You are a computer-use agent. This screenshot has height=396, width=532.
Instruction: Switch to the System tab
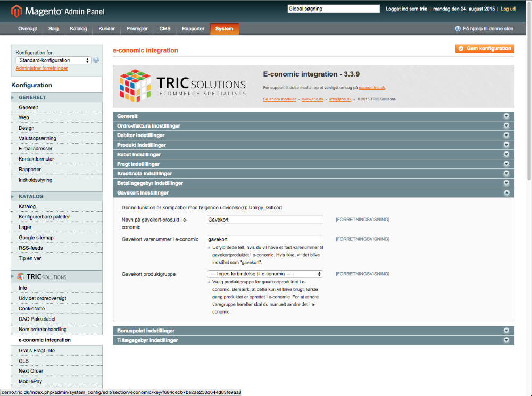224,29
